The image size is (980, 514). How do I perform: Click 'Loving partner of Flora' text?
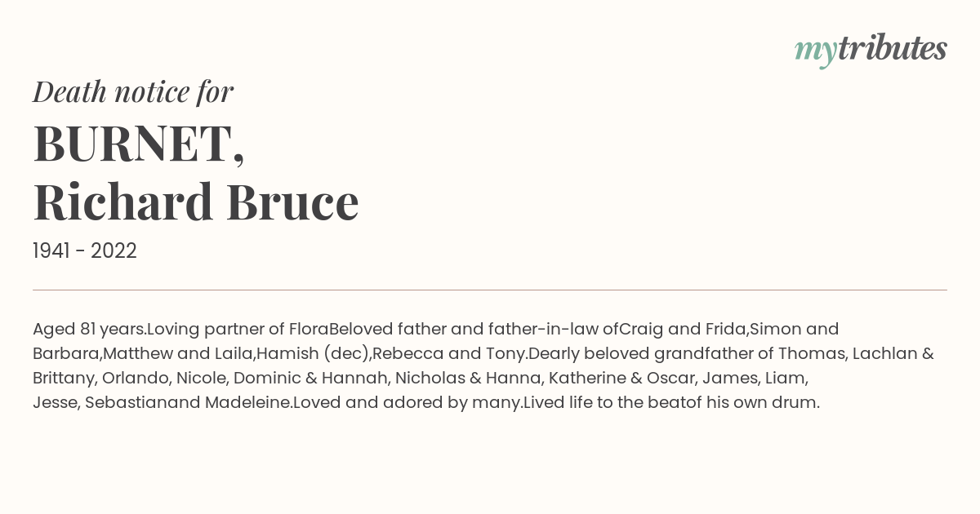click(x=238, y=330)
